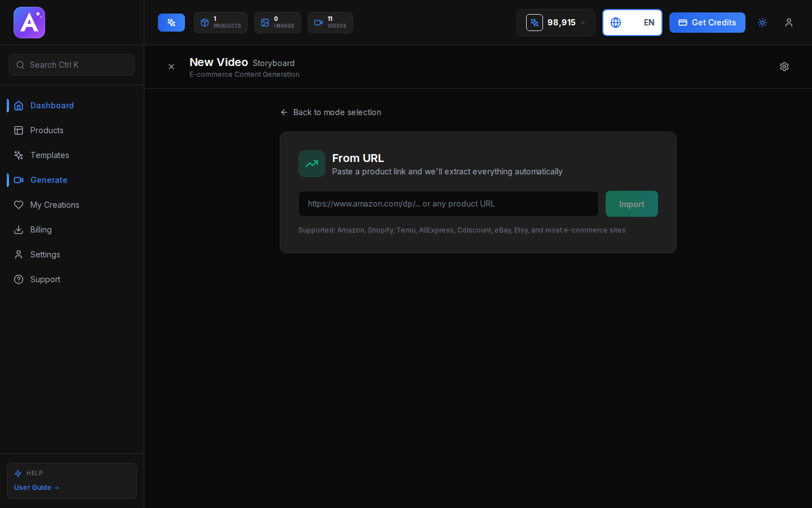This screenshot has width=812, height=508.
Task: Open the user profile icon
Action: click(789, 23)
